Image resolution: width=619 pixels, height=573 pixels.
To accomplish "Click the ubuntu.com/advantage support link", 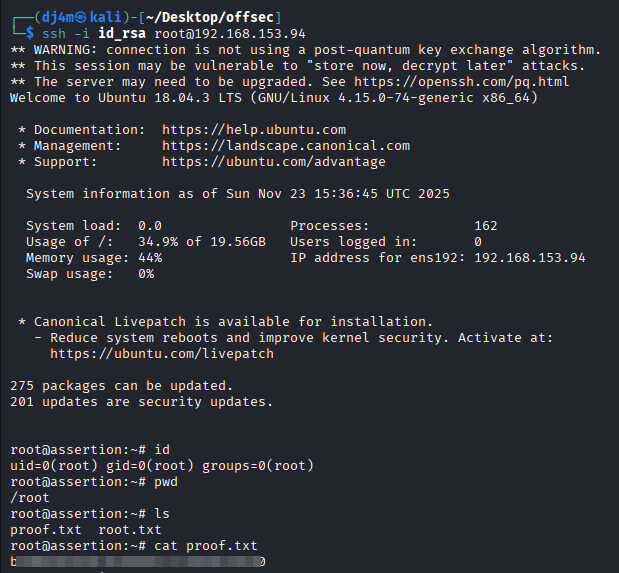I will click(274, 162).
